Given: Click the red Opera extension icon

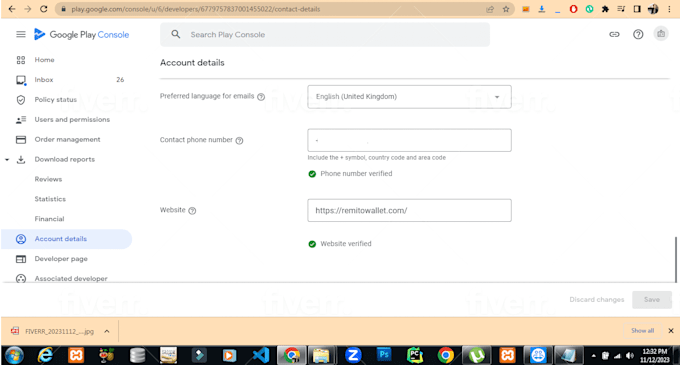Looking at the screenshot, I should (573, 9).
